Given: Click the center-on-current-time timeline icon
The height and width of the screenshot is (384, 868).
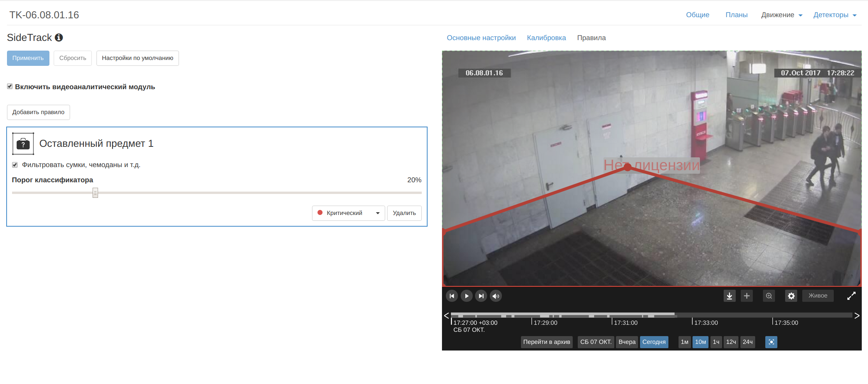Looking at the screenshot, I should (x=771, y=342).
